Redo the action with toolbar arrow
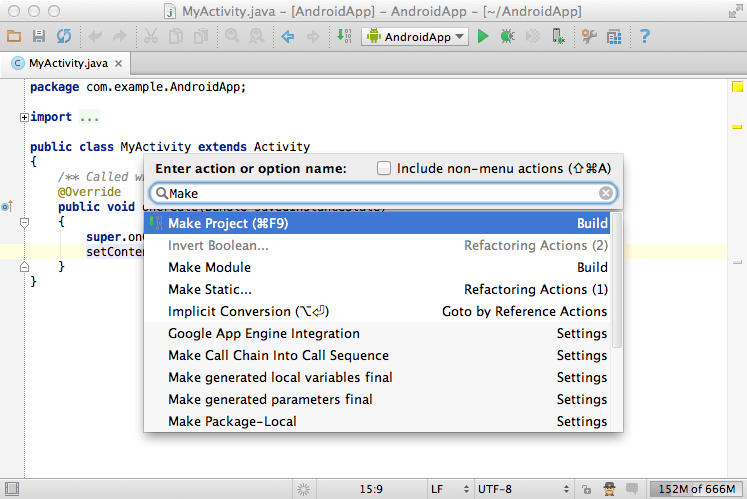This screenshot has width=747, height=499. 120,36
